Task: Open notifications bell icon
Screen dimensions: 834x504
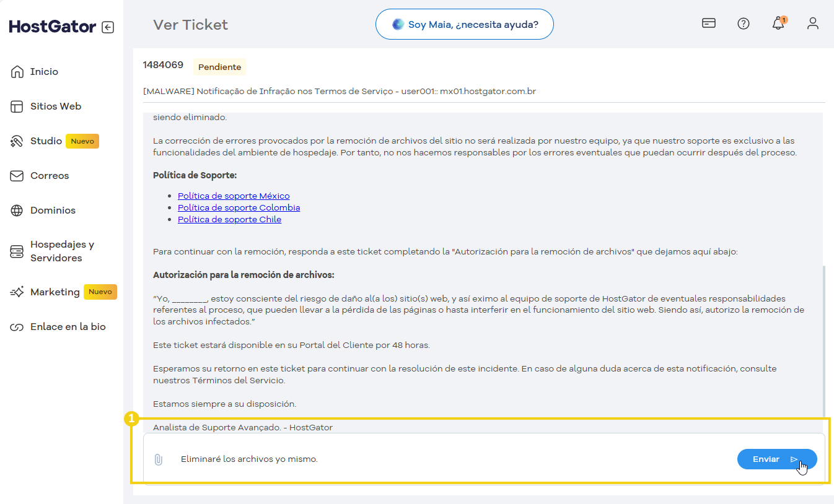Action: pyautogui.click(x=778, y=24)
